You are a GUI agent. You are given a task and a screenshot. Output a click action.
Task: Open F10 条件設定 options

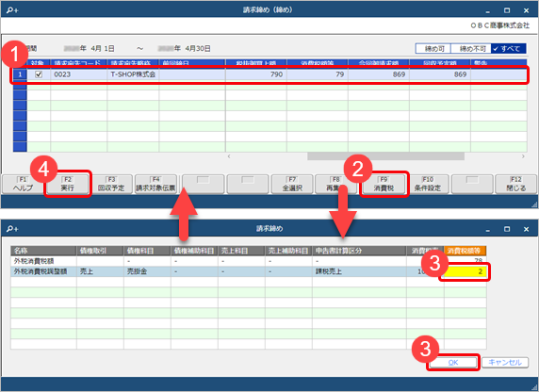tap(427, 185)
